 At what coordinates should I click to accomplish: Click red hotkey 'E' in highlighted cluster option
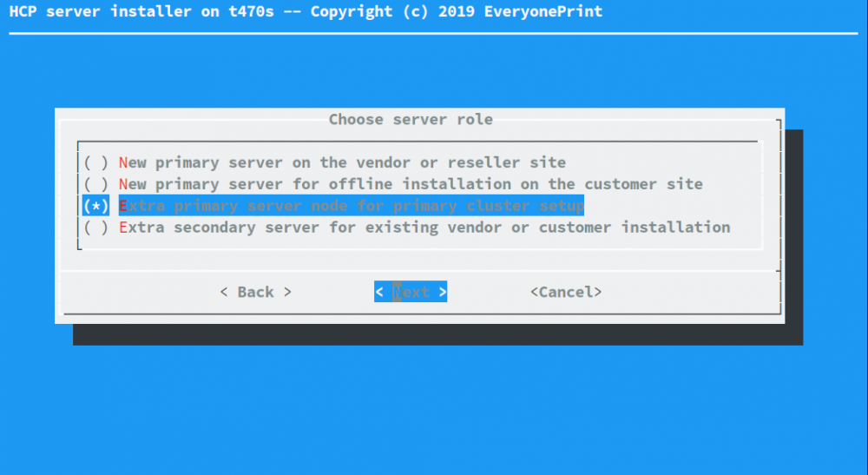coord(123,206)
